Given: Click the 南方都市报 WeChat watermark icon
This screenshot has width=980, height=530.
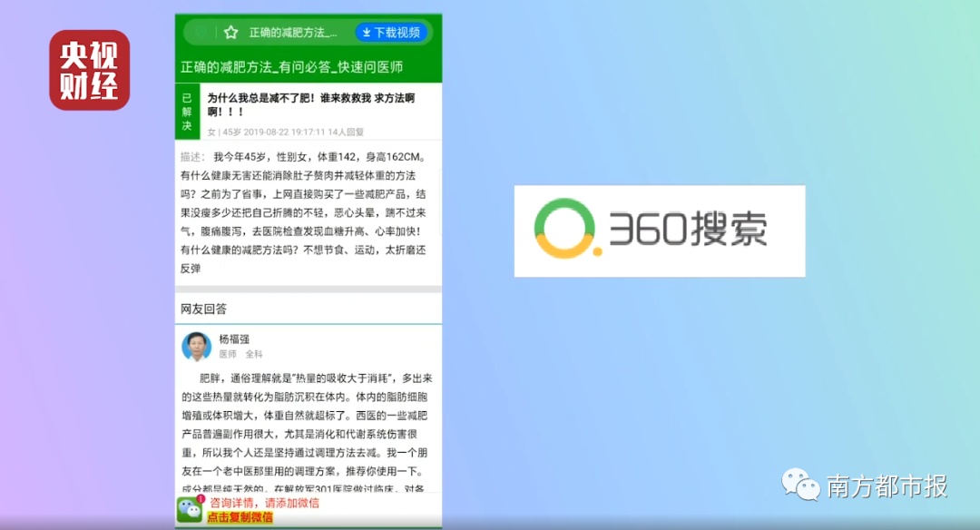Looking at the screenshot, I should [801, 485].
